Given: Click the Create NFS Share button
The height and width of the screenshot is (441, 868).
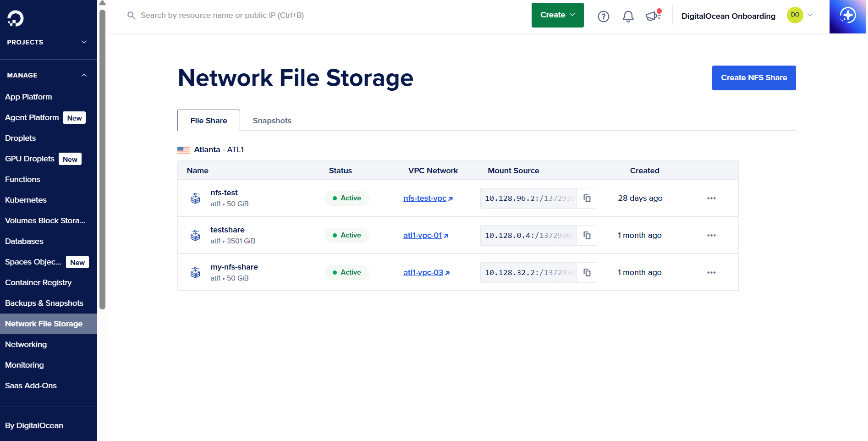Looking at the screenshot, I should tap(753, 78).
